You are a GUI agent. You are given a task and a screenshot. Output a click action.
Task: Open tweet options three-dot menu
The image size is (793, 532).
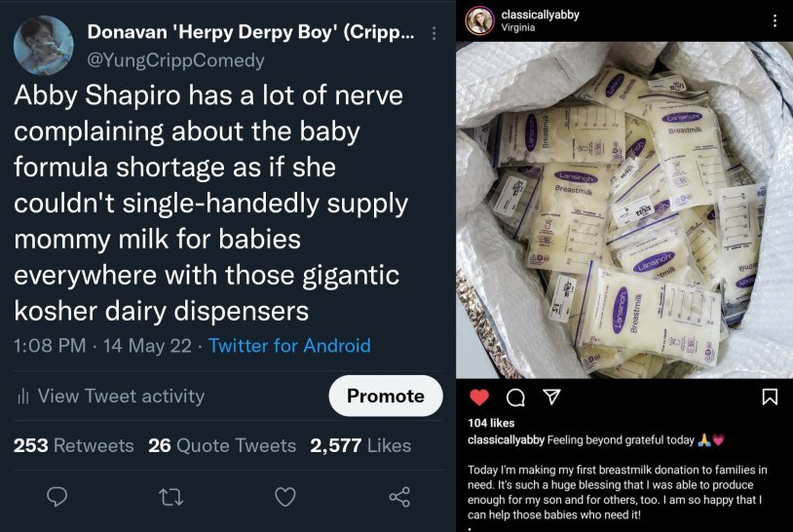tap(434, 33)
